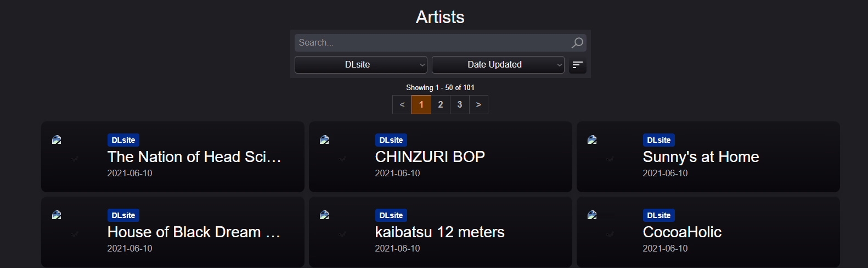
Task: Open House of Black Dream artist
Action: (194, 232)
